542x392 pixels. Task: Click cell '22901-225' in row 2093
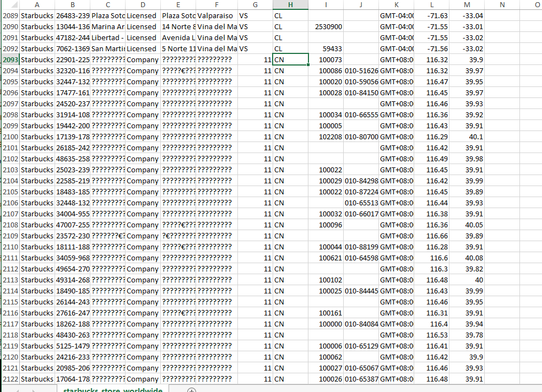(x=72, y=59)
